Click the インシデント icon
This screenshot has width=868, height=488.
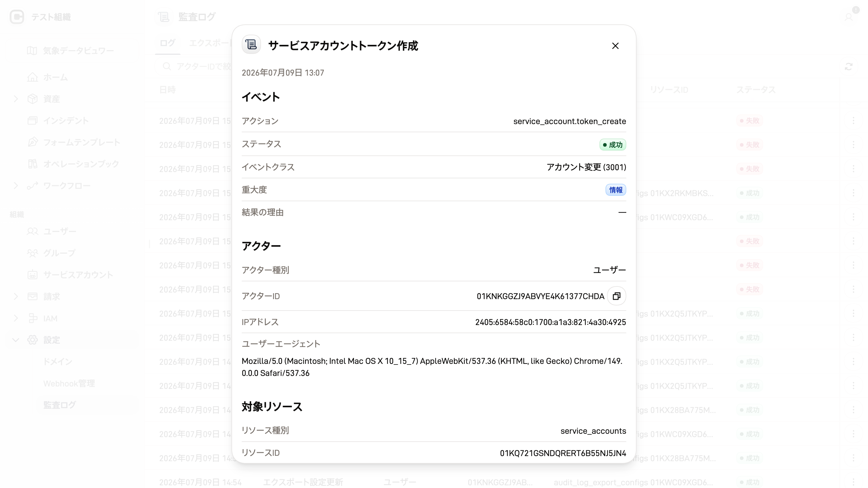tap(32, 120)
